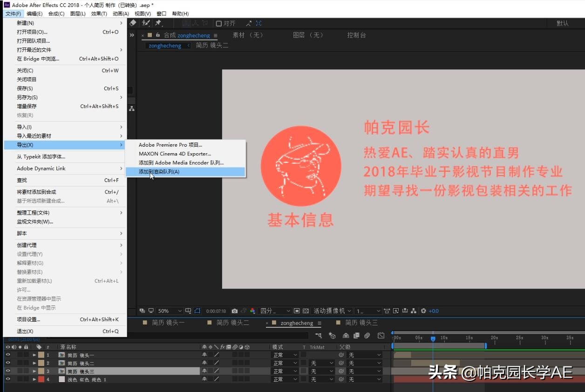Hide the 浅色 红色 纯色 1 layer
This screenshot has width=585, height=392.
[x=8, y=379]
